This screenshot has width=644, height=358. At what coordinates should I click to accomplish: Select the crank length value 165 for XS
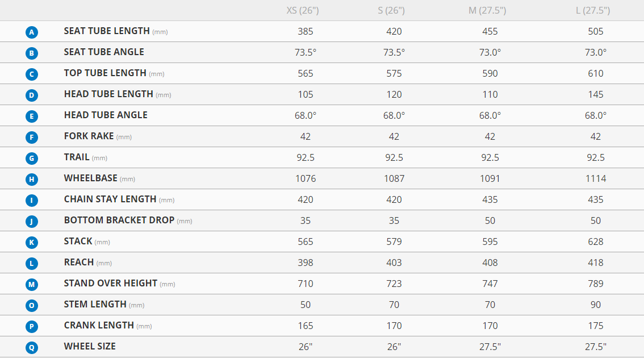coord(306,326)
